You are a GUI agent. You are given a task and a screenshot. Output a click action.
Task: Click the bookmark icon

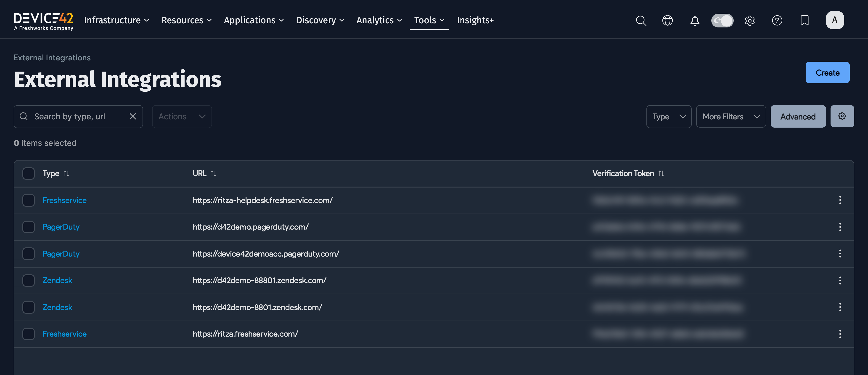point(805,21)
